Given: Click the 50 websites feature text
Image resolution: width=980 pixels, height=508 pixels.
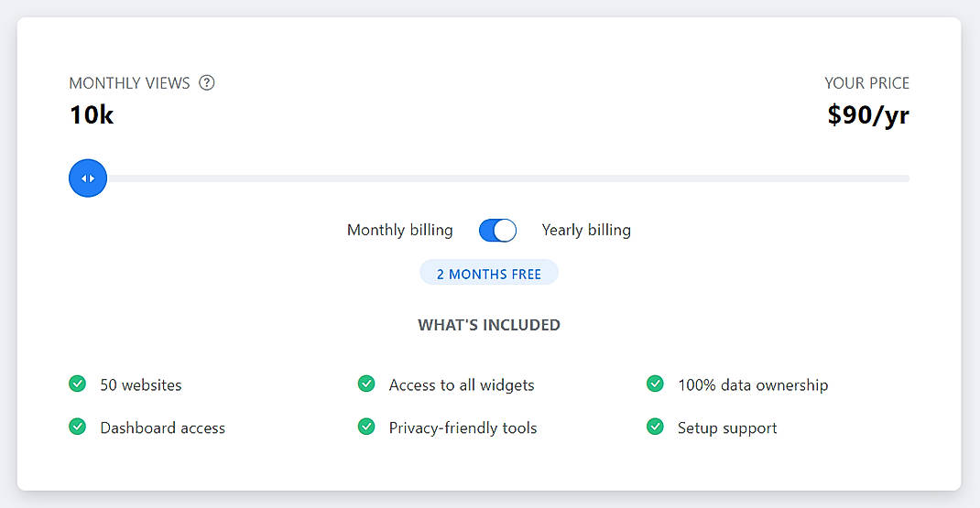Looking at the screenshot, I should (141, 385).
